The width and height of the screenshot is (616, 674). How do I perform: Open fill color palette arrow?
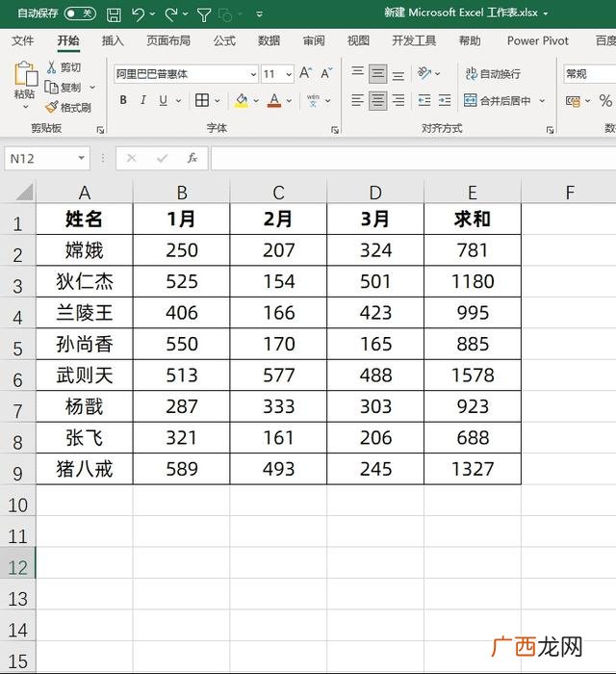[256, 101]
